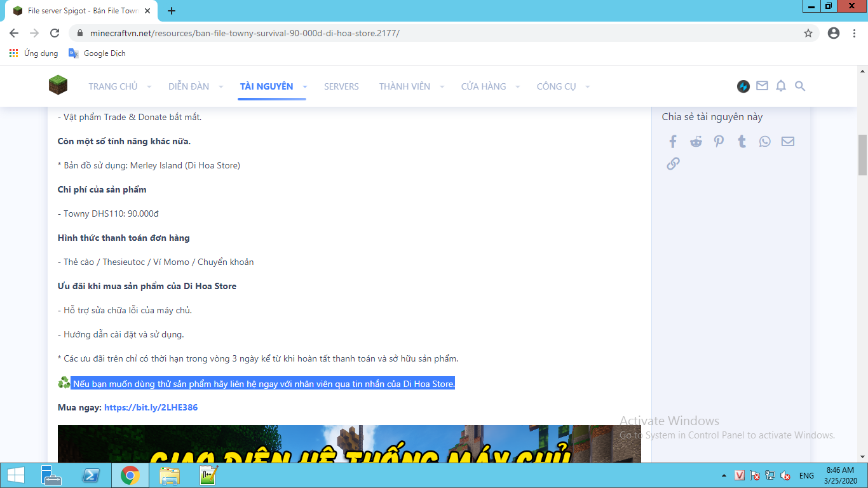Expand the TRANG CHỦ dropdown arrow

(x=149, y=86)
